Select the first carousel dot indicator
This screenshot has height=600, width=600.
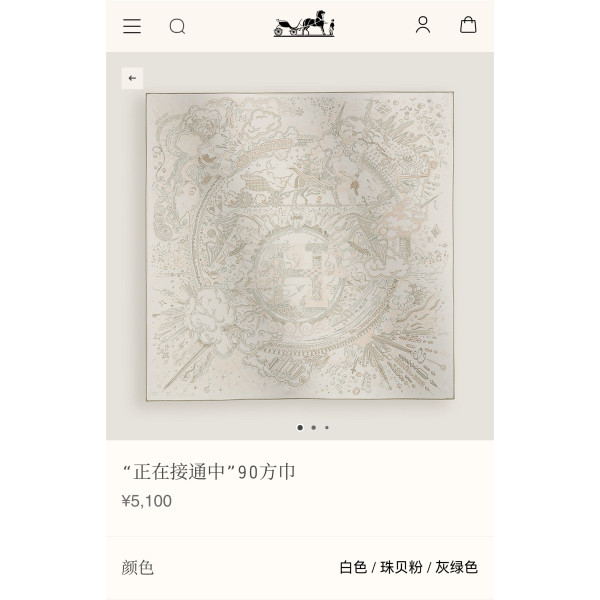pyautogui.click(x=300, y=427)
